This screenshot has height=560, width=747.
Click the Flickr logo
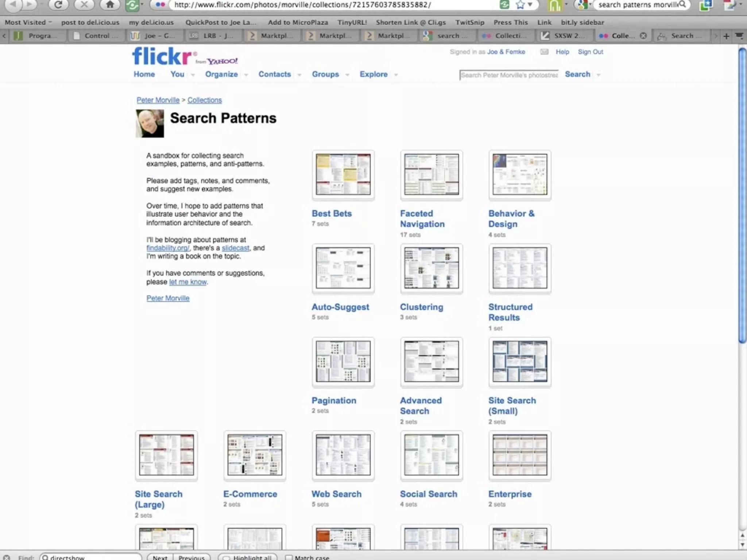point(162,57)
